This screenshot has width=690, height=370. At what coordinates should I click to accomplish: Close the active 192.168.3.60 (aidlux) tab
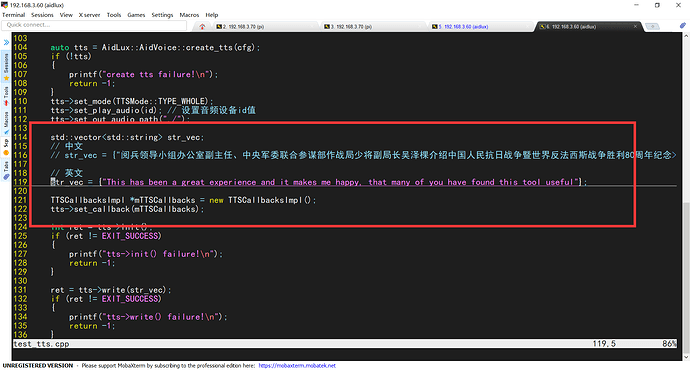point(635,26)
